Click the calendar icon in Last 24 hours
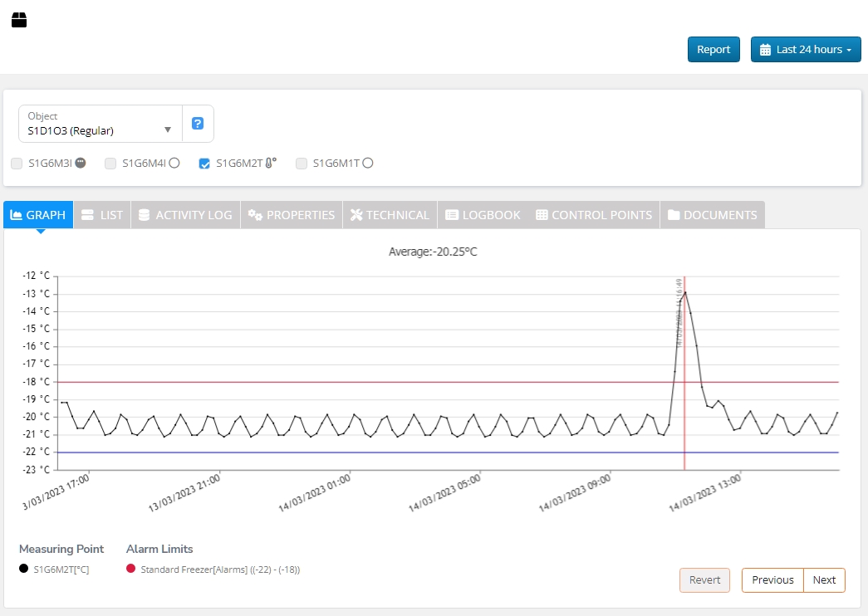This screenshot has height=616, width=868. pyautogui.click(x=766, y=50)
